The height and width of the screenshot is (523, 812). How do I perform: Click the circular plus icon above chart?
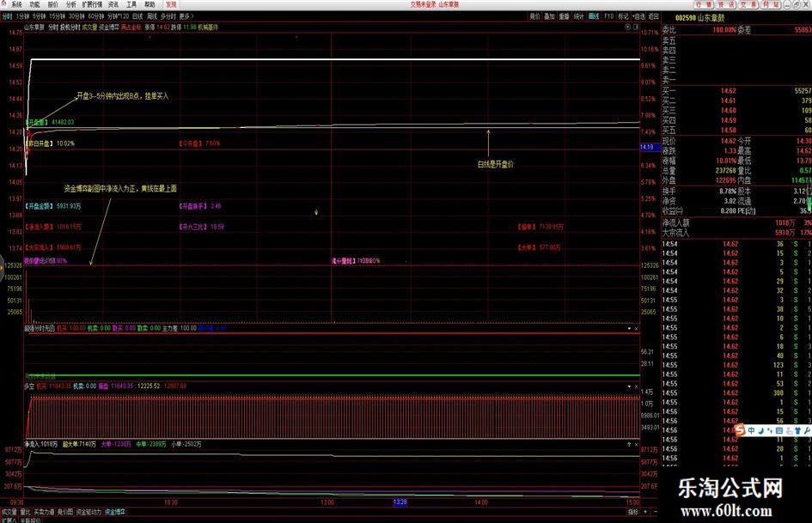click(x=627, y=27)
